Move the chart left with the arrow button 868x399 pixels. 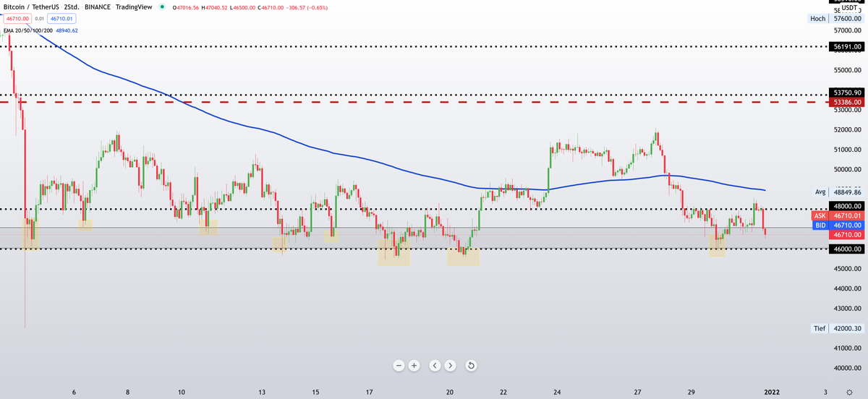tap(434, 366)
